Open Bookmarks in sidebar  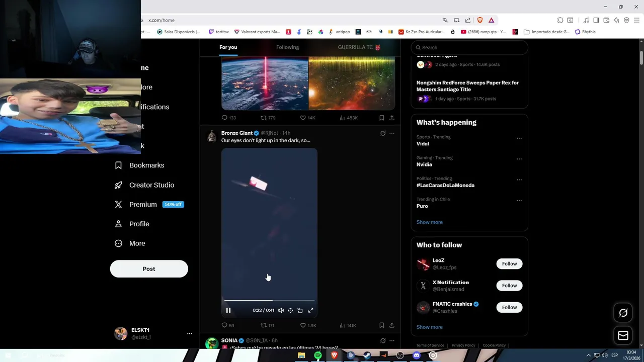(x=139, y=165)
